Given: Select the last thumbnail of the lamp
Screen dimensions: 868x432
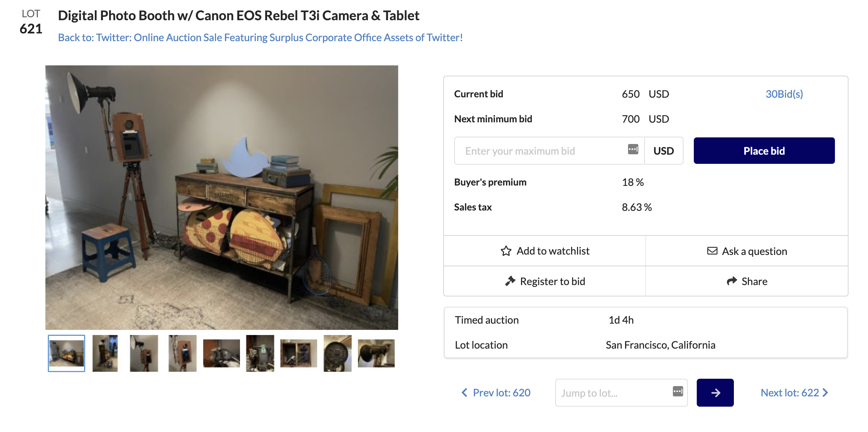Looking at the screenshot, I should 376,353.
